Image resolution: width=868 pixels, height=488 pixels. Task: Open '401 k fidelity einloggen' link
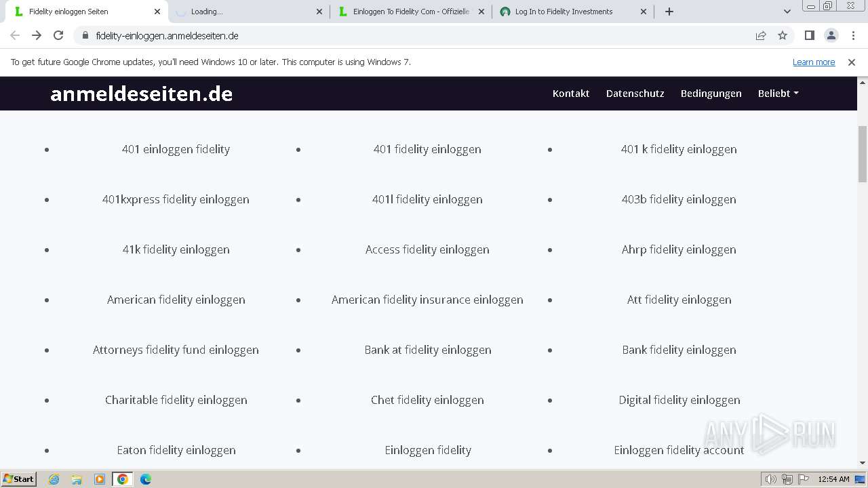pos(679,149)
